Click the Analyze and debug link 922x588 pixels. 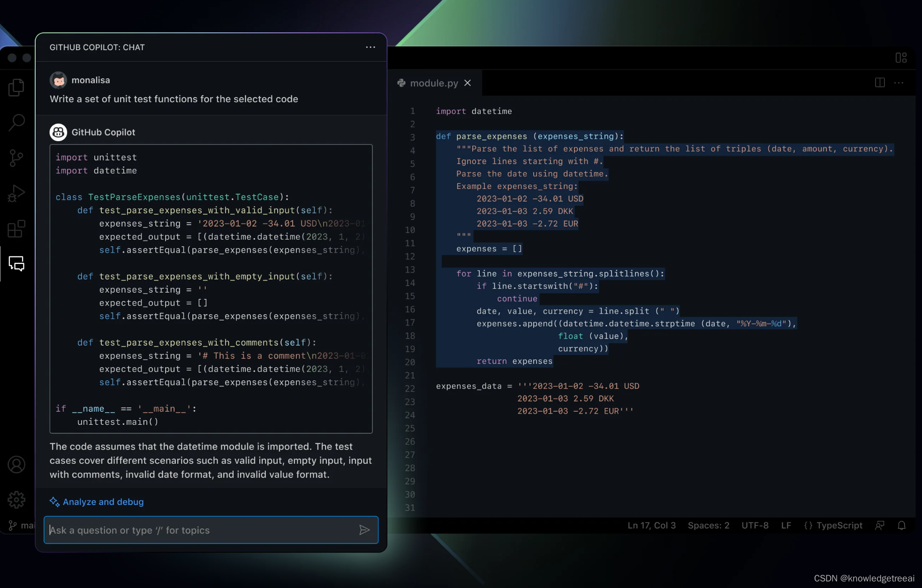point(103,502)
